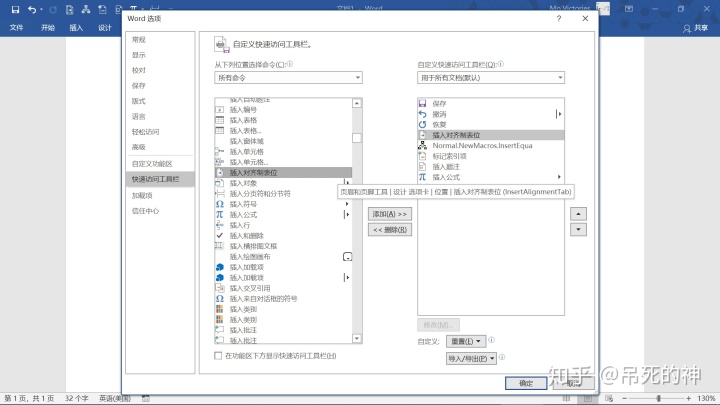720x405 pixels.
Task: Select the 插入交叉引用 command icon
Action: pyautogui.click(x=220, y=288)
